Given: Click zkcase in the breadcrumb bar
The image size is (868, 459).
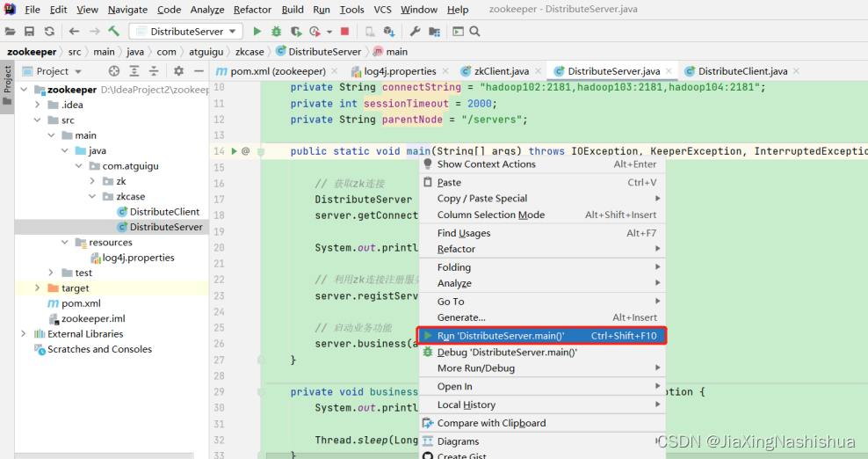Looking at the screenshot, I should click(250, 52).
